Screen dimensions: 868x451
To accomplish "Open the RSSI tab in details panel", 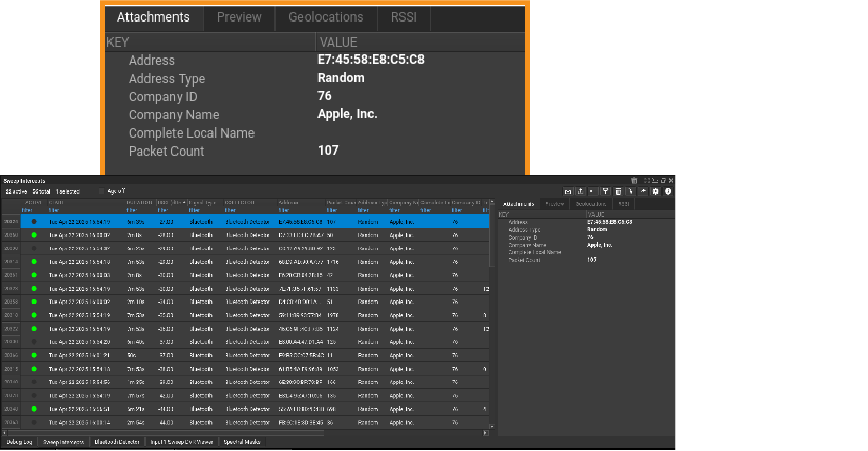I will pyautogui.click(x=623, y=204).
